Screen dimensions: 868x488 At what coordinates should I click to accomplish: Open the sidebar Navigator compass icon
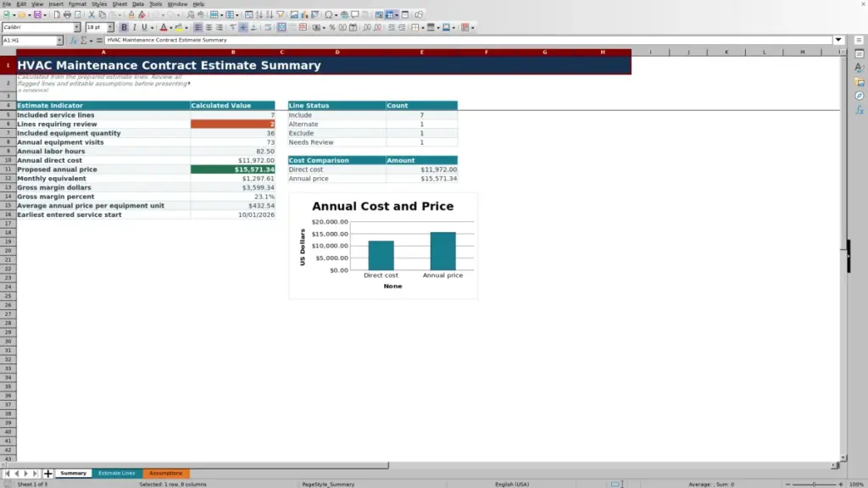tap(860, 96)
